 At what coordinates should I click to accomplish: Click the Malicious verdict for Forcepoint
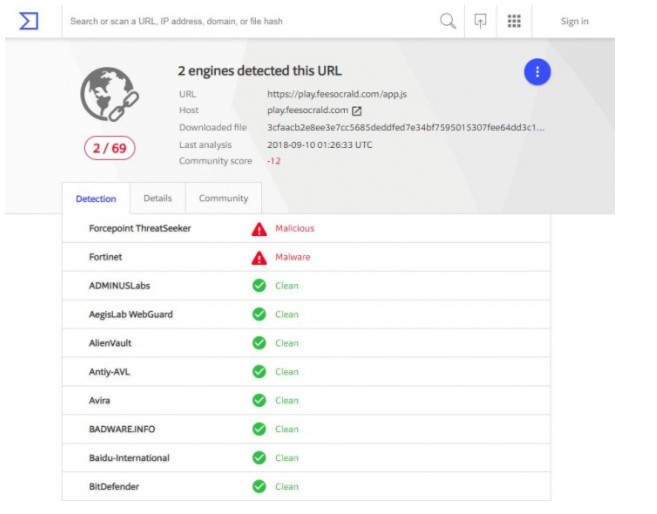pyautogui.click(x=294, y=228)
